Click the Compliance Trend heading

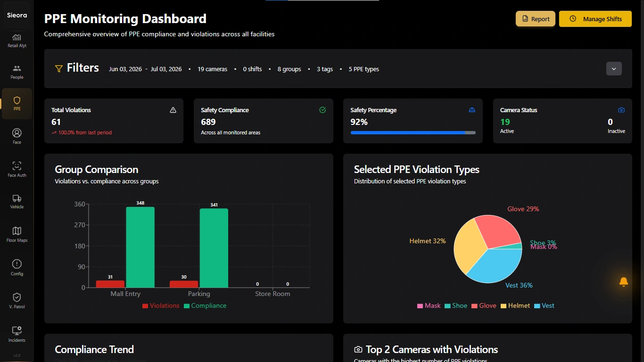[x=94, y=349]
